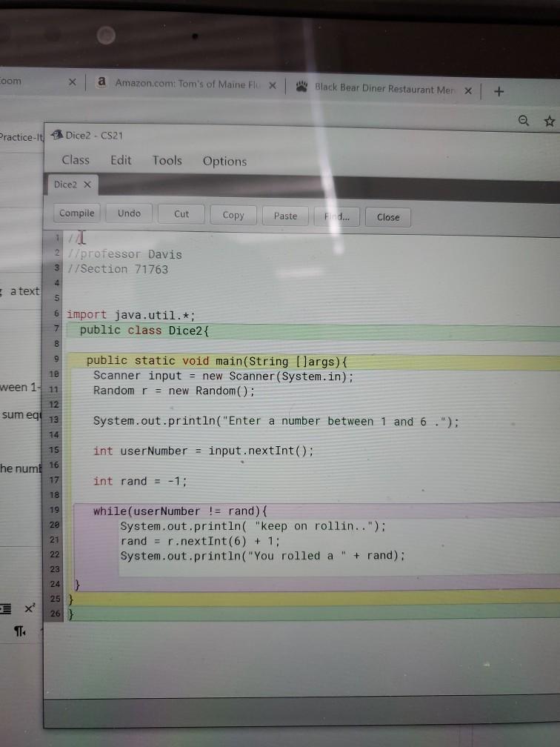Click the Undo button
This screenshot has width=560, height=747.
[129, 213]
